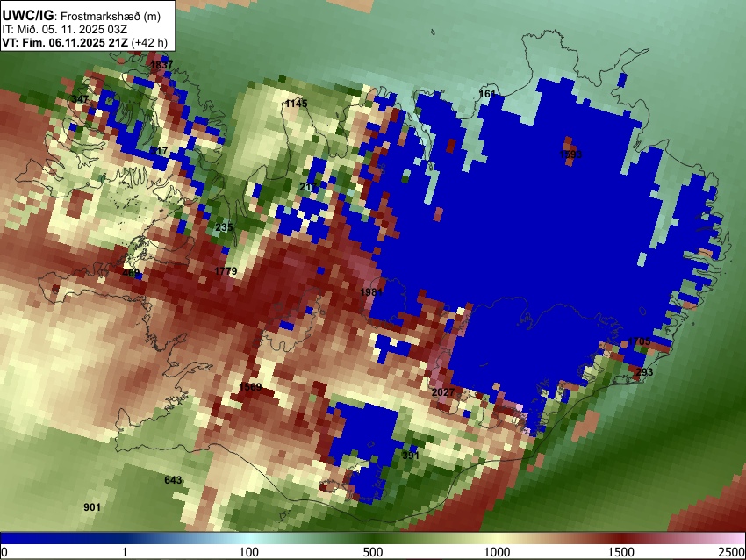Viewport: 746px width, 560px height.
Task: Click the map value label 1593
Action: [570, 154]
